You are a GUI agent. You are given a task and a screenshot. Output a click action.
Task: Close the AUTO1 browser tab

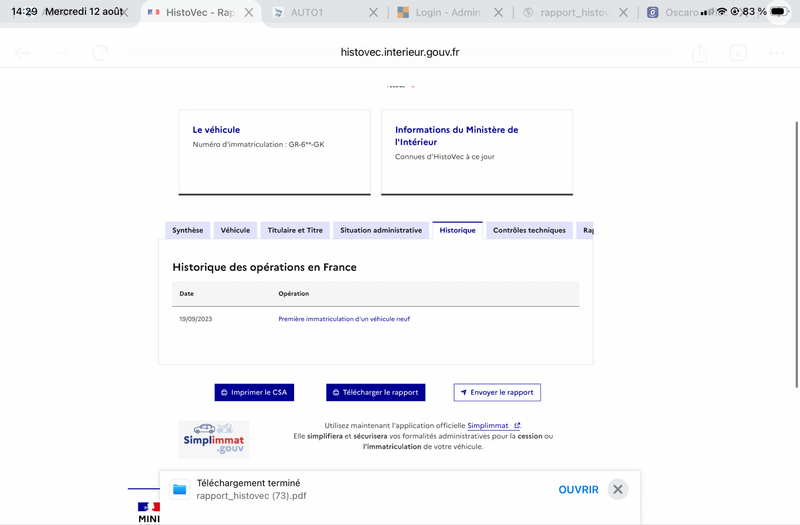point(373,13)
